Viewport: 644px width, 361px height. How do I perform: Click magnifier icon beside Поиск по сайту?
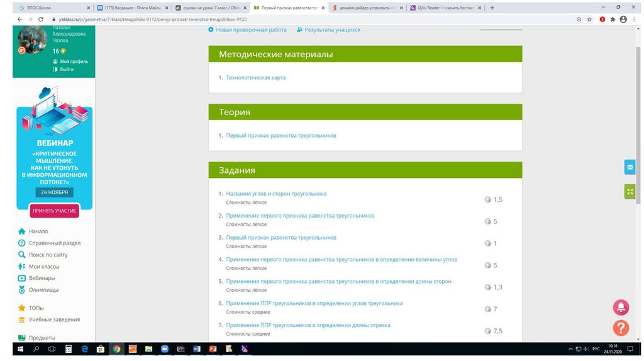22,255
